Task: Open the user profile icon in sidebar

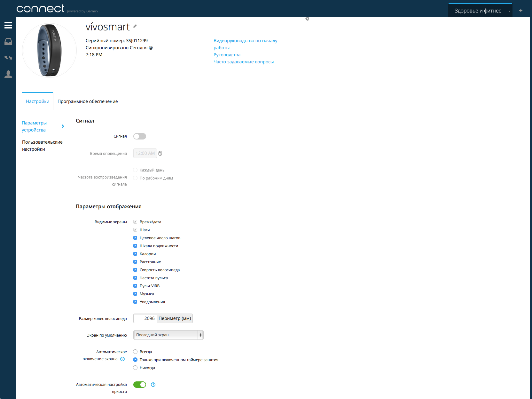Action: point(8,74)
